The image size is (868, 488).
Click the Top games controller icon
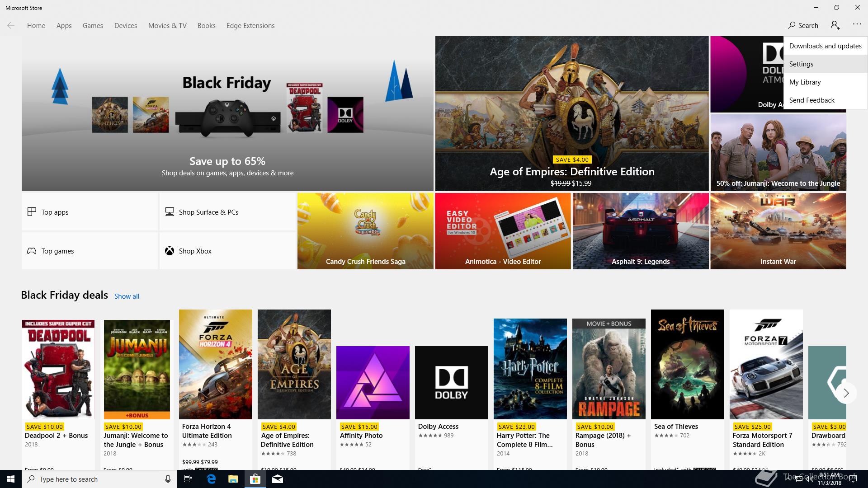(32, 251)
